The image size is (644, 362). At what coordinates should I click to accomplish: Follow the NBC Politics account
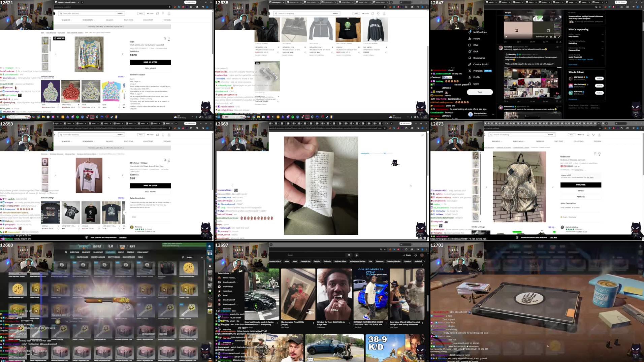tap(599, 86)
